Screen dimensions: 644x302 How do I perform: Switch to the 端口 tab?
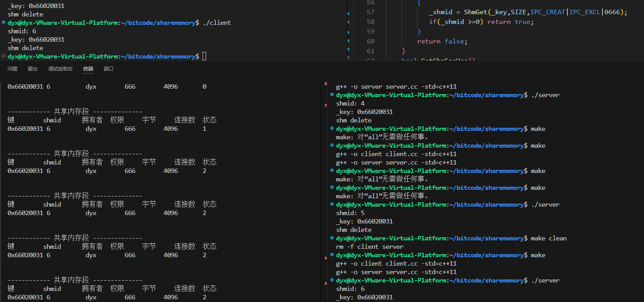(109, 69)
